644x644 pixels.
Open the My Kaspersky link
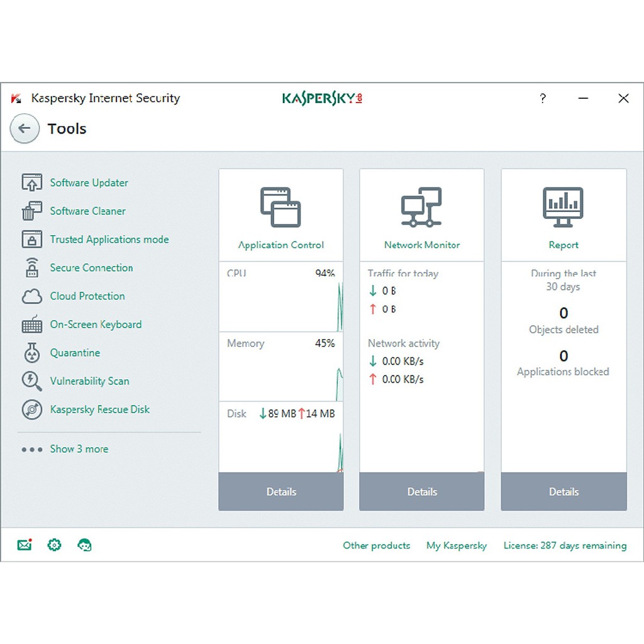tap(456, 545)
